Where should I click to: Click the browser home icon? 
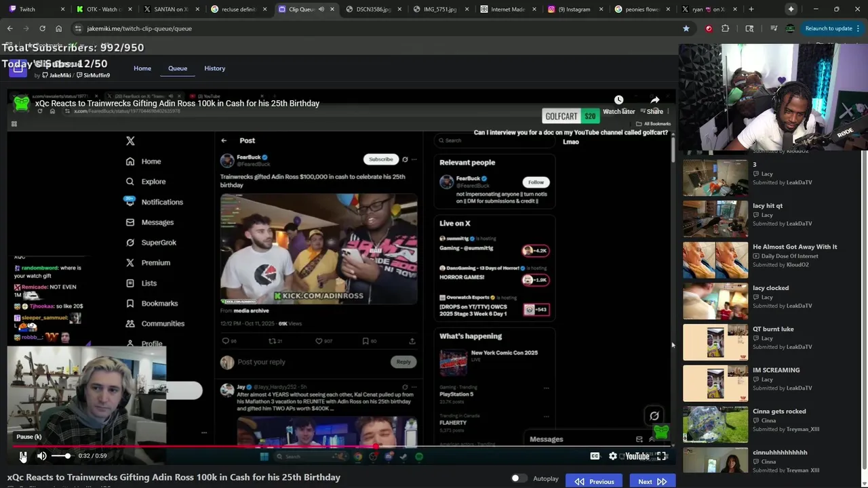pyautogui.click(x=58, y=28)
